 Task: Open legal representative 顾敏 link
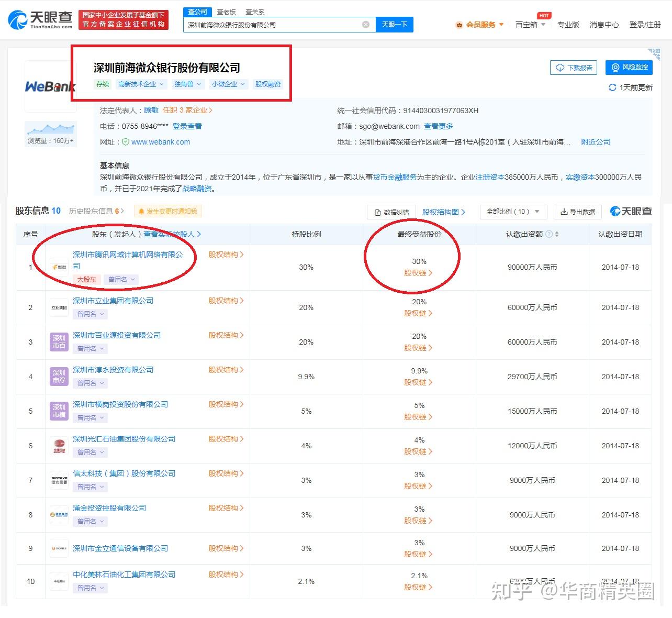(151, 110)
